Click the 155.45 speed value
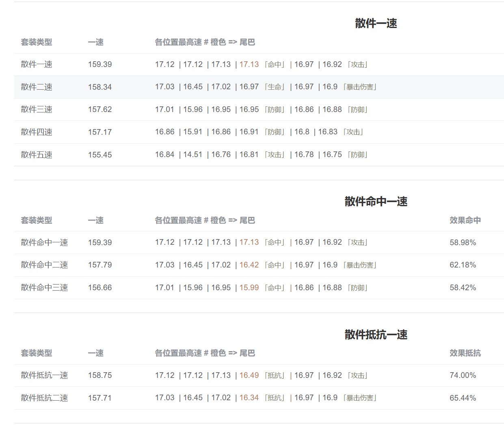 (x=100, y=155)
